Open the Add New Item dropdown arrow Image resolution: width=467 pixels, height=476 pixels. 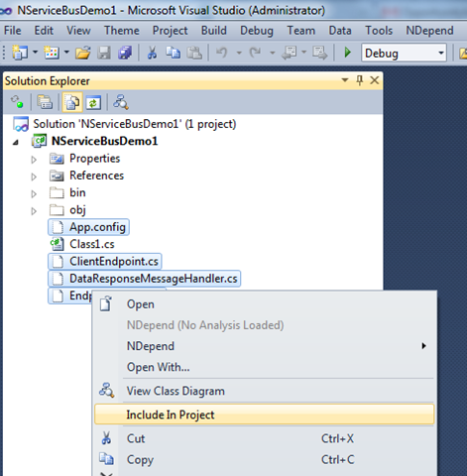point(66,53)
